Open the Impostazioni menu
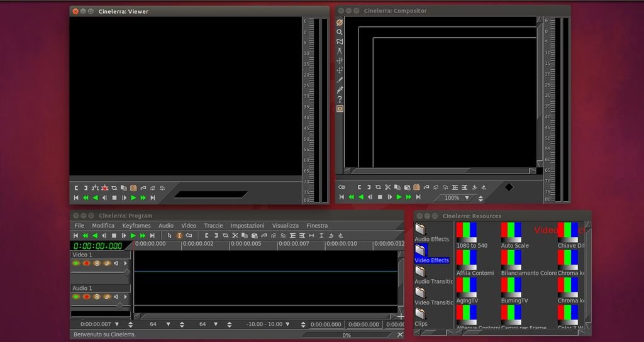644x342 pixels. pyautogui.click(x=247, y=226)
